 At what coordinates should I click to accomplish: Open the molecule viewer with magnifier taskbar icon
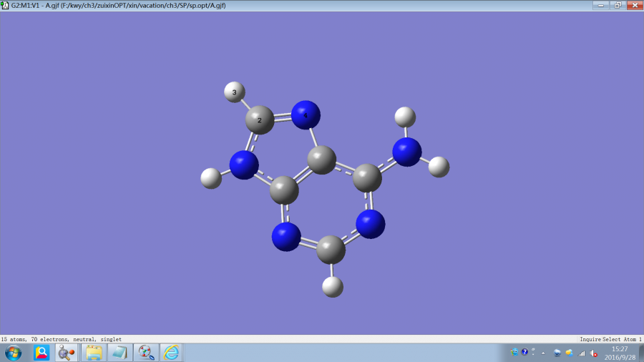(146, 353)
